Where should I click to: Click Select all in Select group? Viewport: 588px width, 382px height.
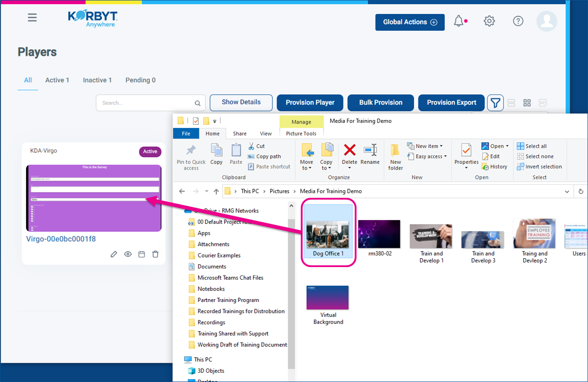[532, 146]
